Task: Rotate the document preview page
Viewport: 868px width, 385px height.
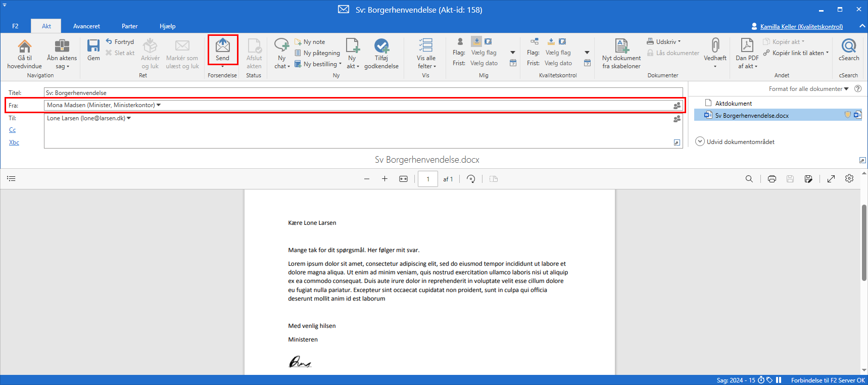Action: (471, 179)
